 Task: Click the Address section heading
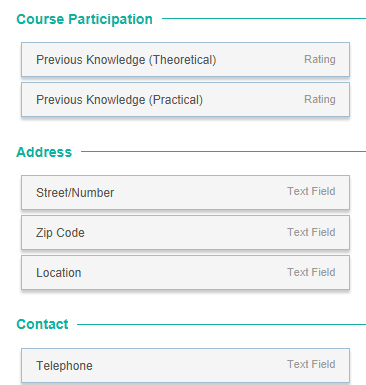[44, 152]
